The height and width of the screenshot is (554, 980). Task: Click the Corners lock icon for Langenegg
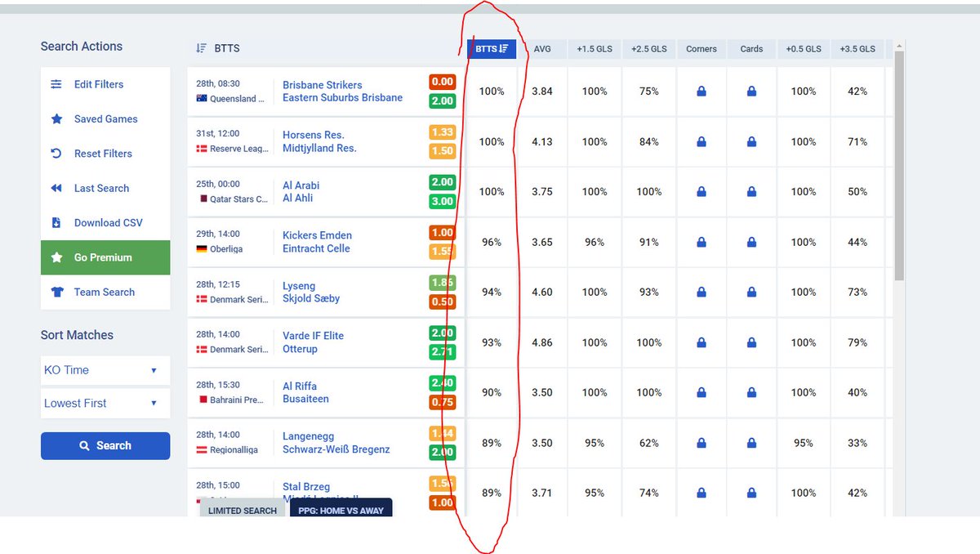(702, 444)
